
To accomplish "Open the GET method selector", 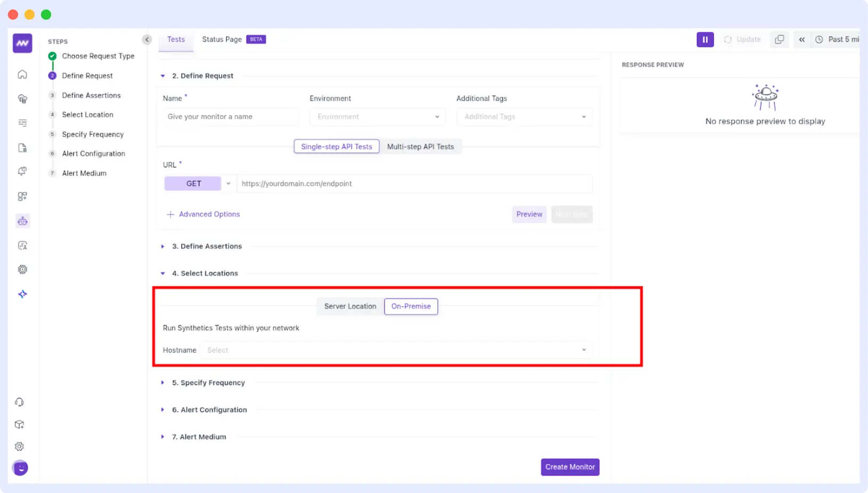I will click(199, 184).
